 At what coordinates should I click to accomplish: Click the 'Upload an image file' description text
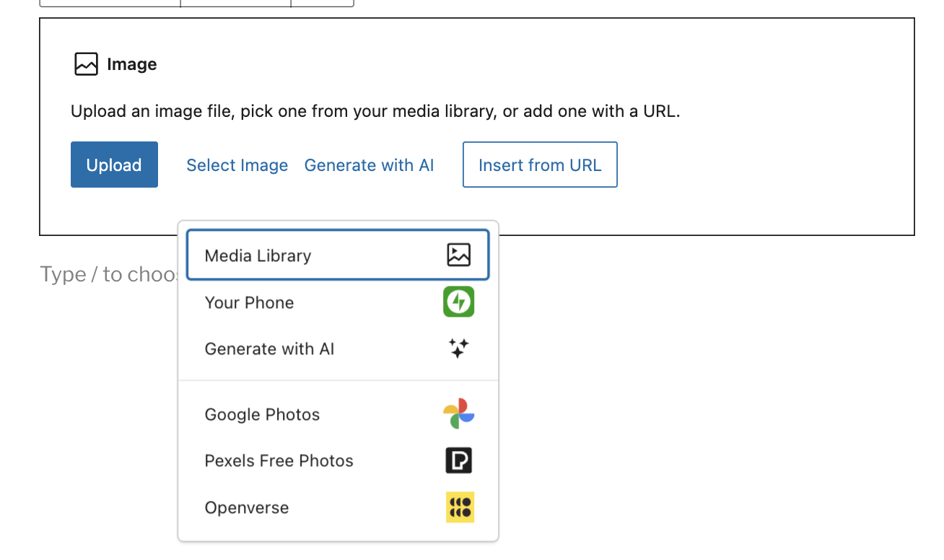tap(375, 111)
